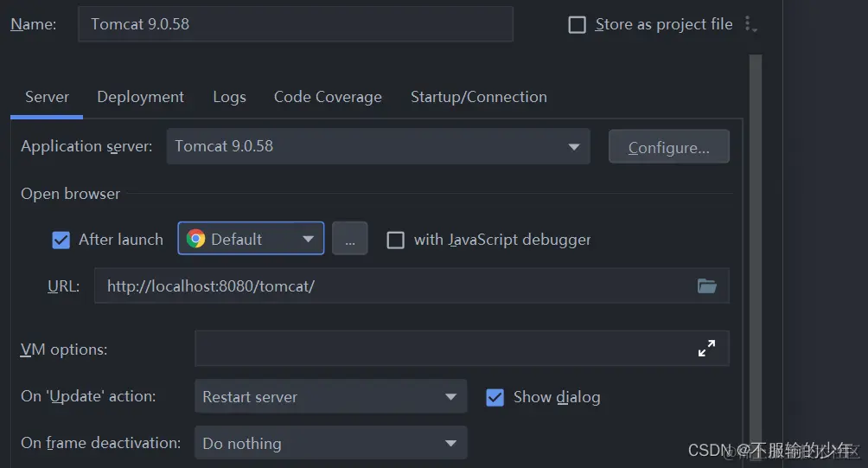Go to the Code Coverage tab
Image resolution: width=868 pixels, height=468 pixels.
tap(328, 97)
